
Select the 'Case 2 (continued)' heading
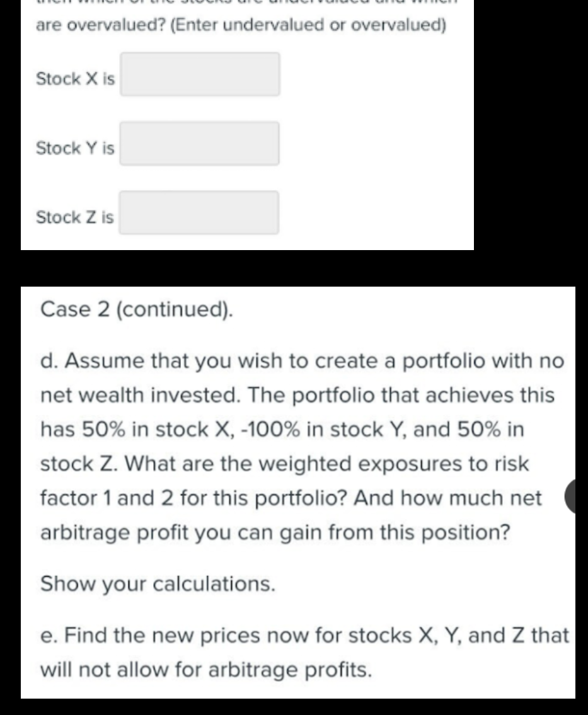pos(136,309)
